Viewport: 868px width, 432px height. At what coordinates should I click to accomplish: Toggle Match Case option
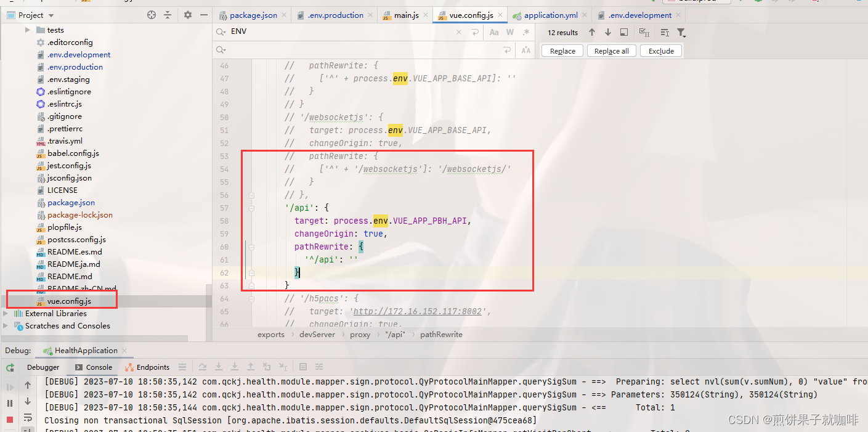(x=494, y=32)
